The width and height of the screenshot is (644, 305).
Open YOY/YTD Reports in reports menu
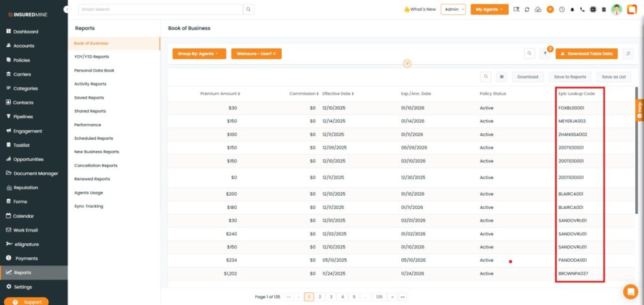[91, 57]
